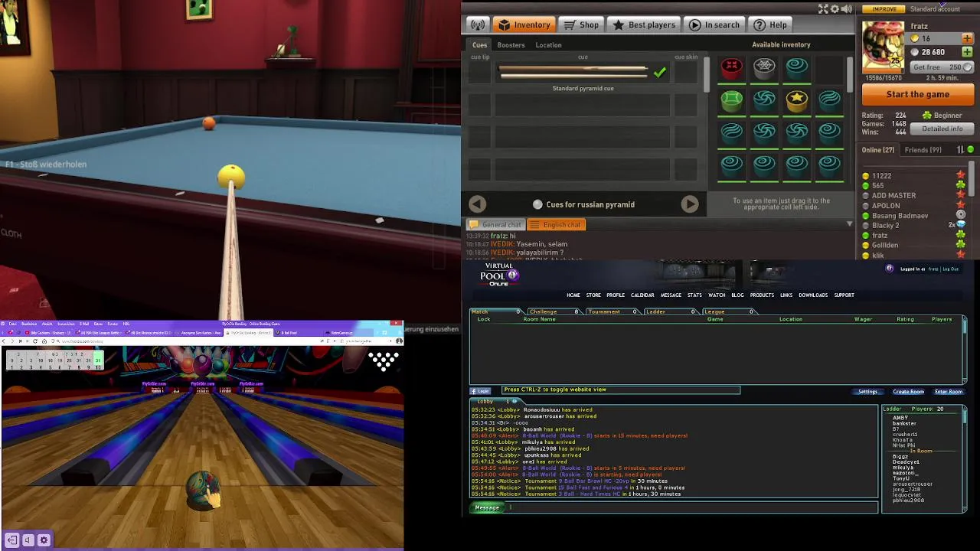
Task: Collapse the chat panel with the down arrow
Action: point(849,224)
